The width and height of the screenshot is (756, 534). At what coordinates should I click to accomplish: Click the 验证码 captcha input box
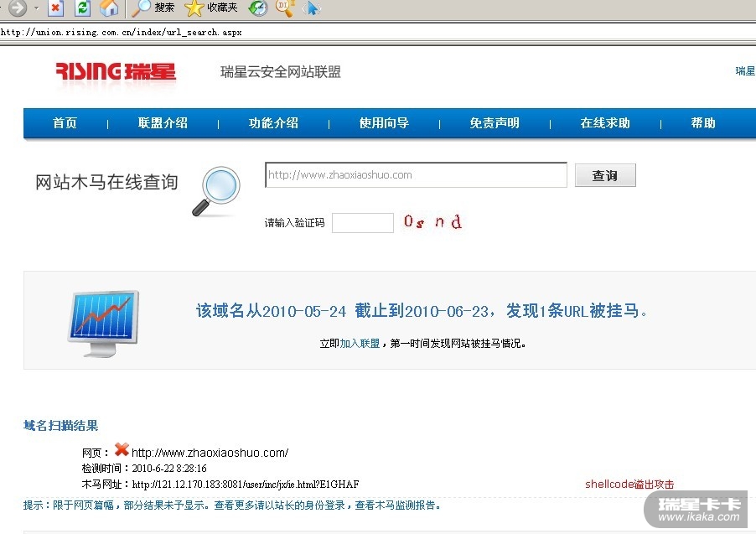tap(363, 223)
